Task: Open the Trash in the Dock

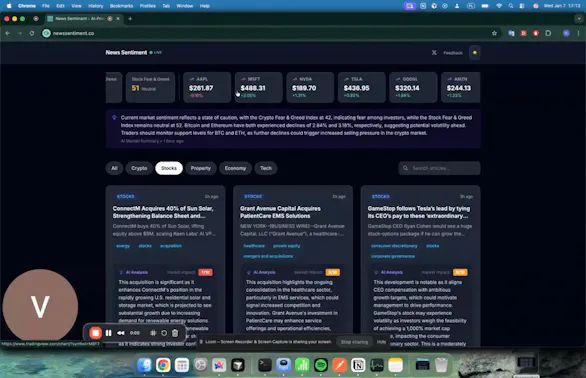Action: [441, 365]
